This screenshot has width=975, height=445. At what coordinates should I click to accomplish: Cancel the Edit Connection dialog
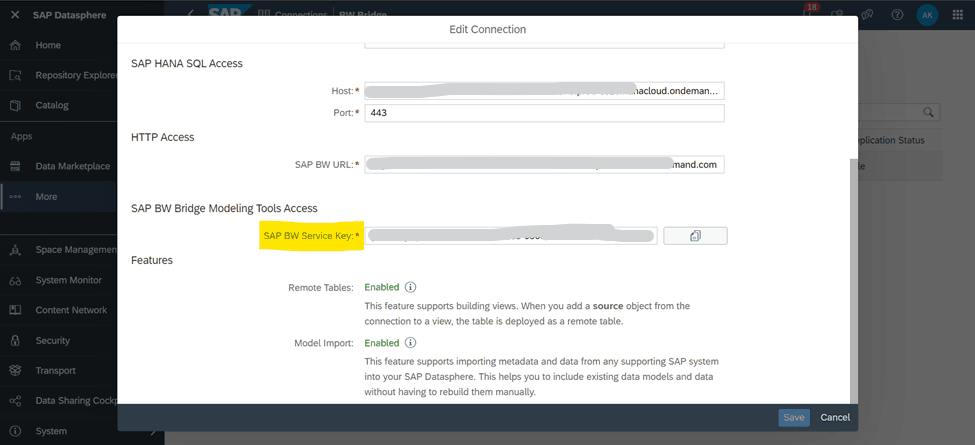point(835,418)
